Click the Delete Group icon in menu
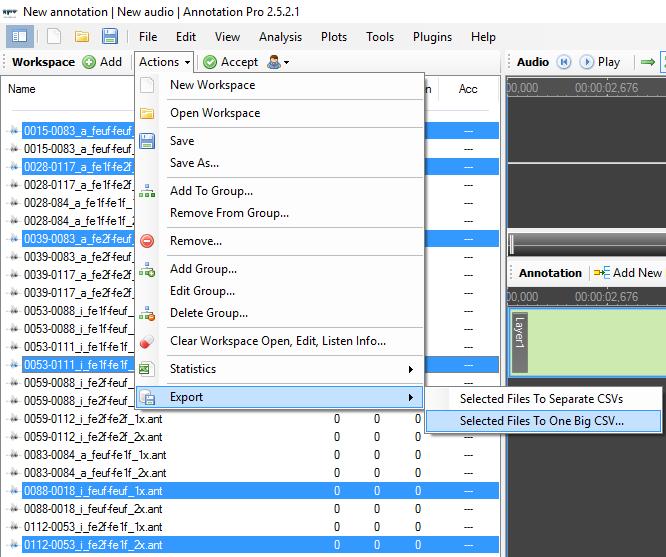This screenshot has height=557, width=666. (147, 314)
